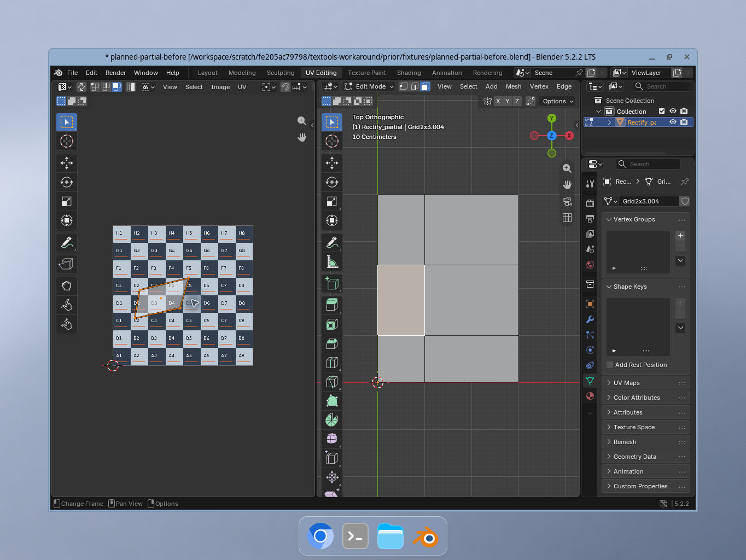Expand the Geometry Data panel

pos(645,457)
